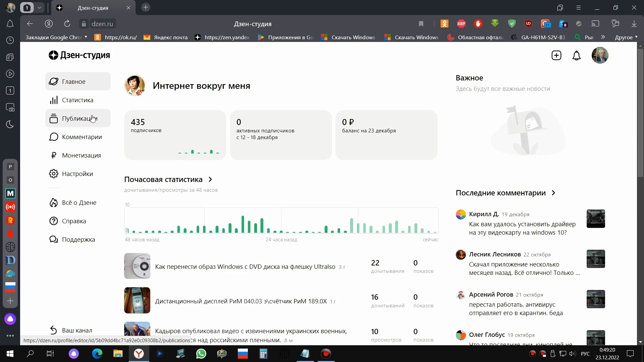The height and width of the screenshot is (362, 644).
Task: Open the uBlock Origin extension
Action: [x=529, y=23]
